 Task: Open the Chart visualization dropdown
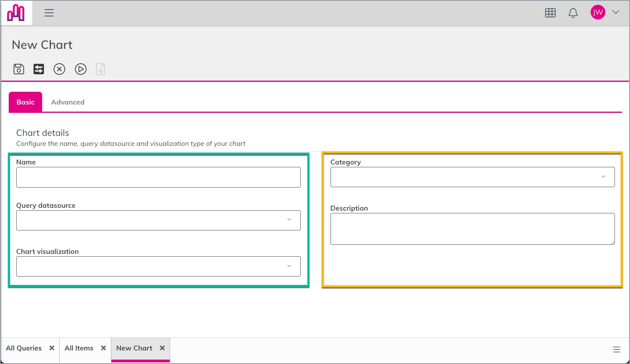click(x=158, y=266)
